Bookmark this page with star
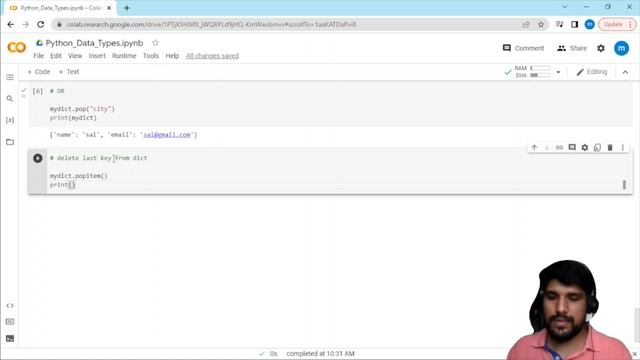This screenshot has height=360, width=640. (541, 24)
